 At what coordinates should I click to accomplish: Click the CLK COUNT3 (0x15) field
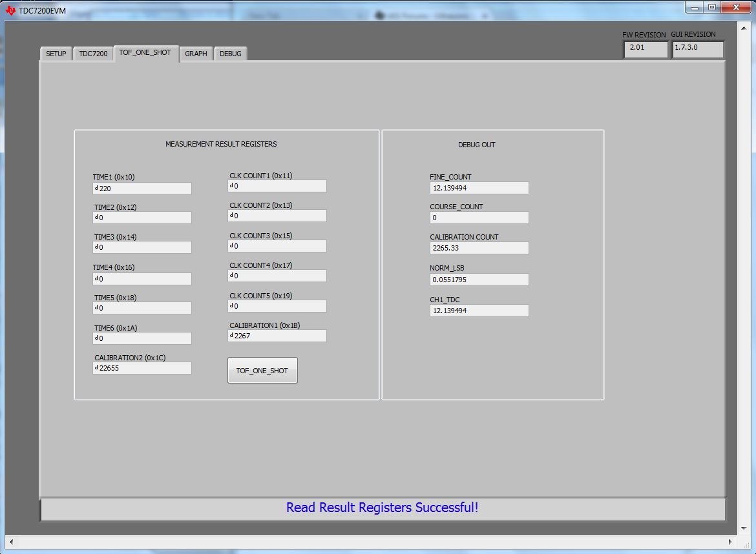[277, 246]
